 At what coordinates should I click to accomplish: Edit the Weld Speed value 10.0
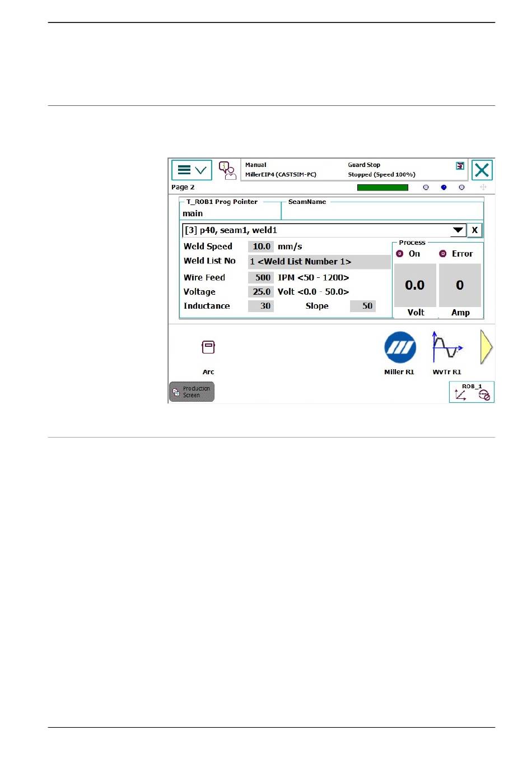coord(261,247)
